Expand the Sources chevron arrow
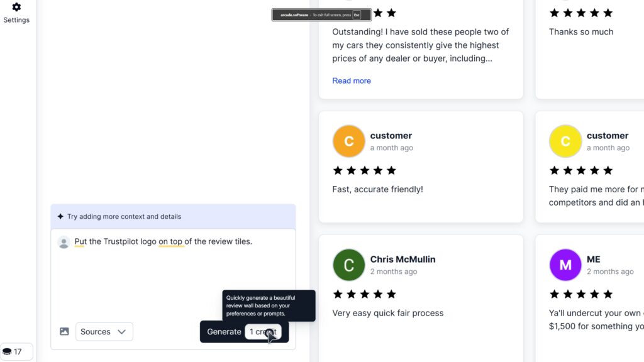 pos(123,331)
